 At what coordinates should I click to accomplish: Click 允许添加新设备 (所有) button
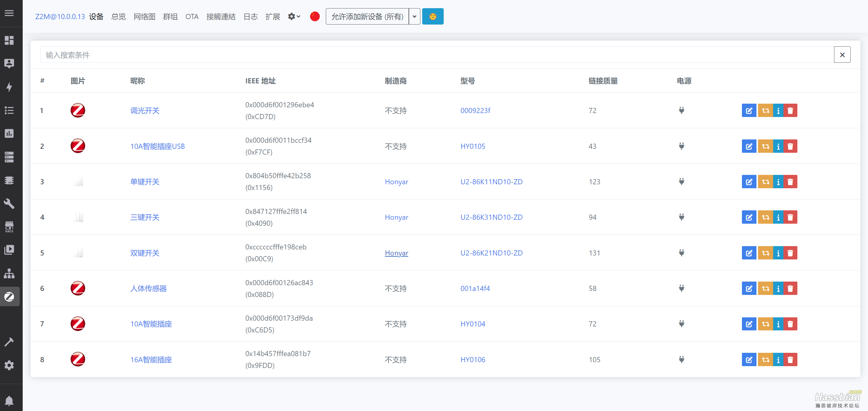coord(367,16)
